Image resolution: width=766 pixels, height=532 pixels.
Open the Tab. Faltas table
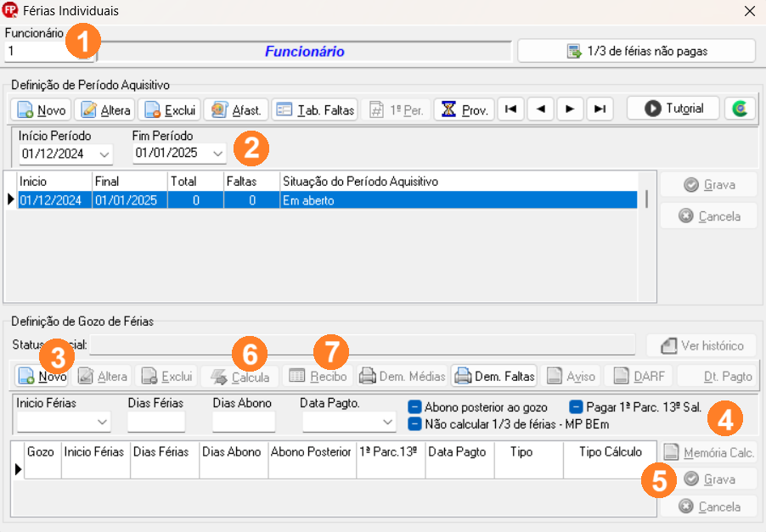click(314, 109)
